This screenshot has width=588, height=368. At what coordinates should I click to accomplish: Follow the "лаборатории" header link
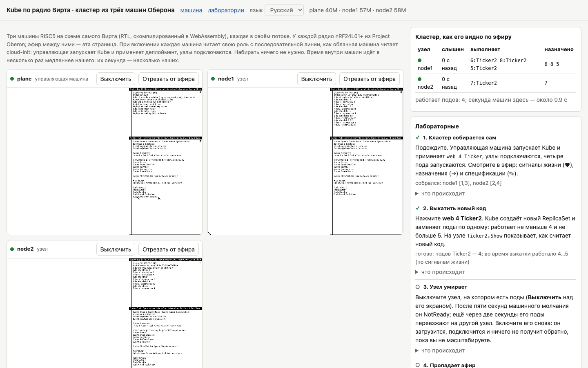(x=226, y=10)
